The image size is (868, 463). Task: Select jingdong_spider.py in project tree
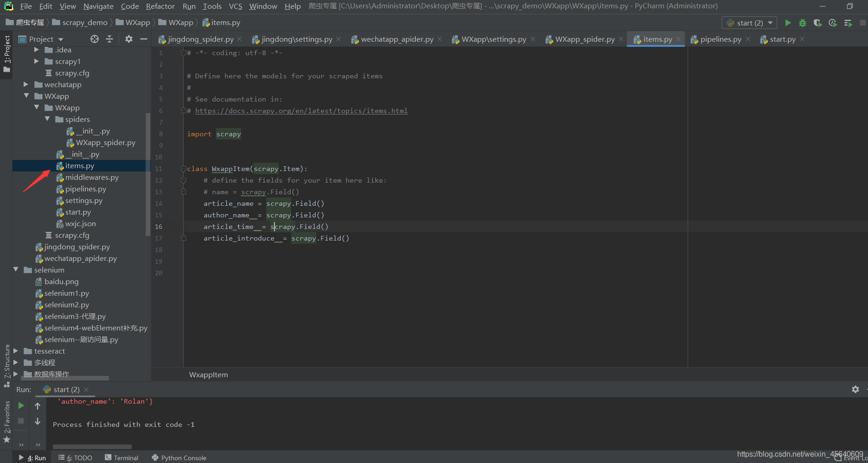click(x=77, y=247)
